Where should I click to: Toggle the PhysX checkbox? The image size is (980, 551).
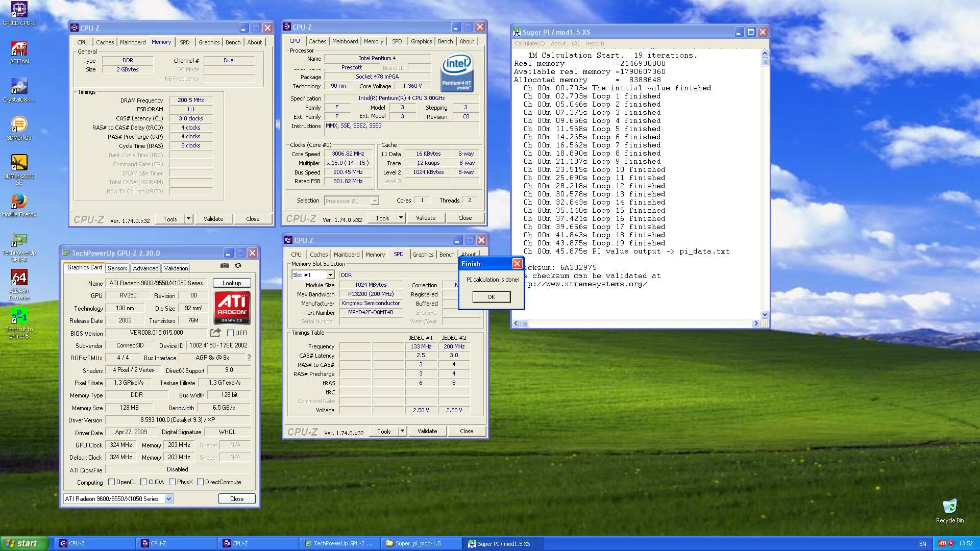pyautogui.click(x=172, y=482)
